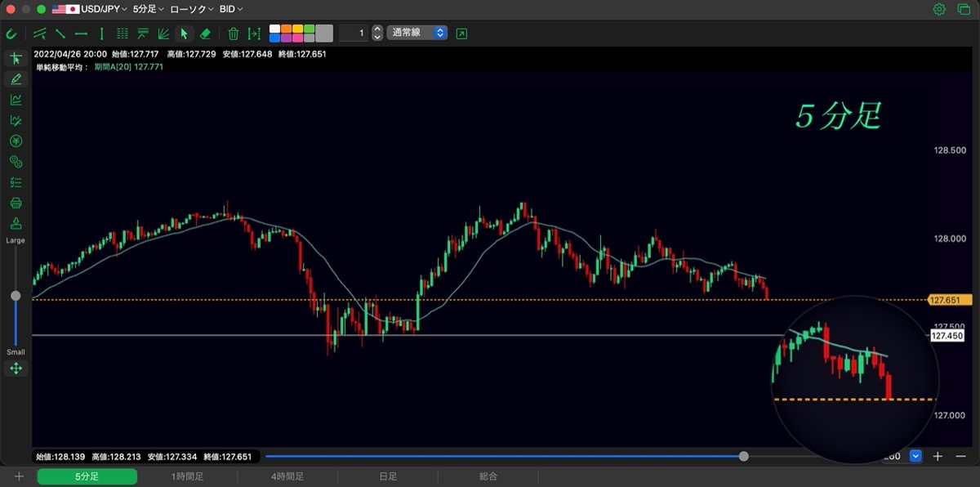Click the line width stepper arrows
This screenshot has height=487, width=980.
pos(377,34)
